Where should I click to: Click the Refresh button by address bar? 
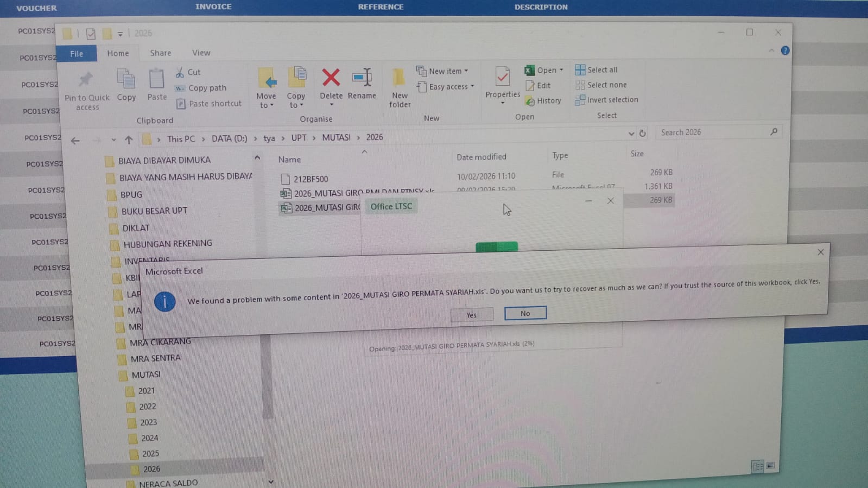tap(642, 133)
